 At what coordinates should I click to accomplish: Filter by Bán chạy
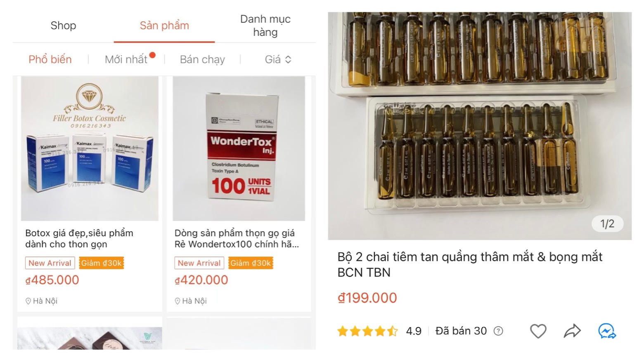(202, 59)
